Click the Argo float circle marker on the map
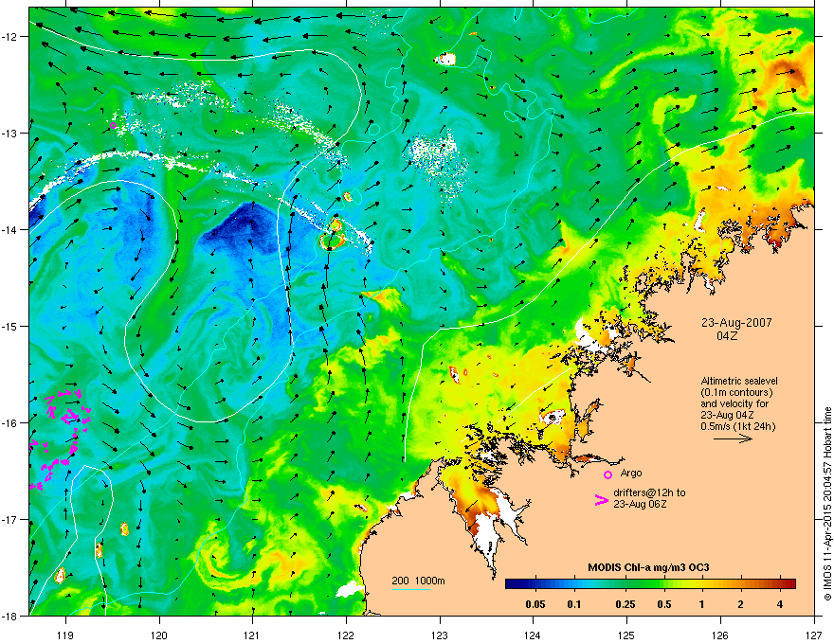This screenshot has width=834, height=644. [113, 125]
